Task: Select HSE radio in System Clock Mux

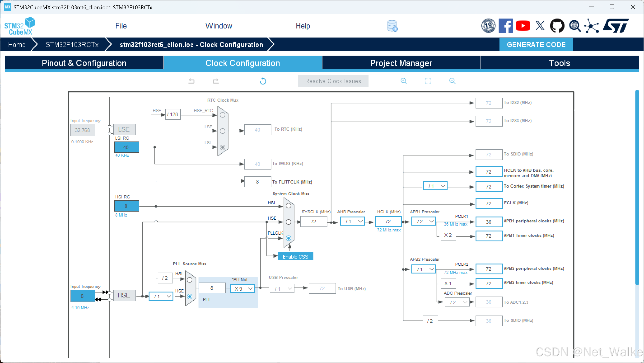Action: (x=289, y=222)
